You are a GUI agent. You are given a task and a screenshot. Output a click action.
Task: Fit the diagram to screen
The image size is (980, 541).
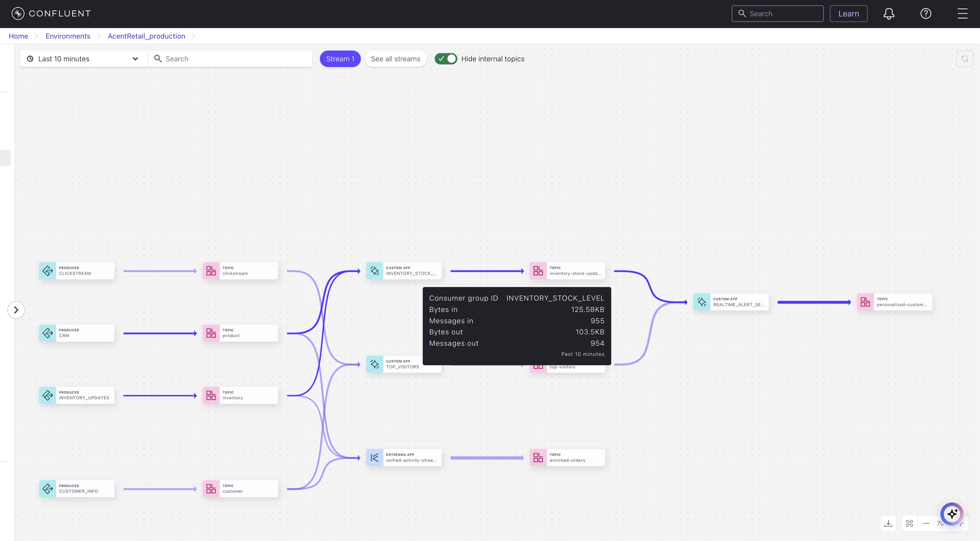pyautogui.click(x=909, y=523)
